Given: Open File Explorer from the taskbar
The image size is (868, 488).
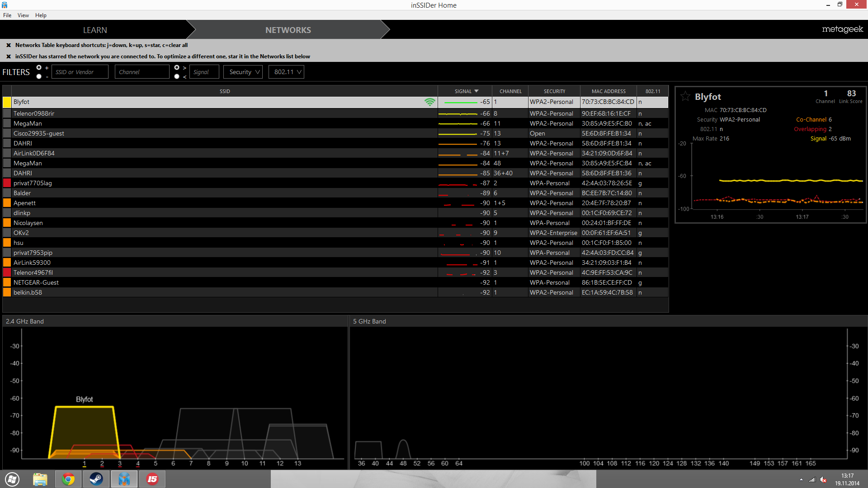Looking at the screenshot, I should [x=40, y=479].
